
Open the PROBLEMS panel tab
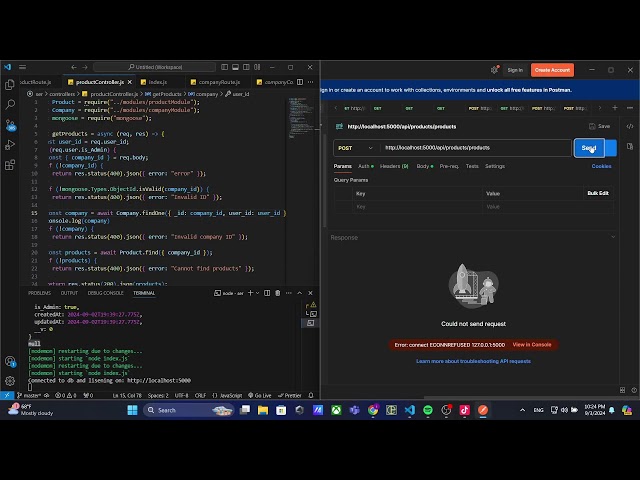pyautogui.click(x=40, y=293)
